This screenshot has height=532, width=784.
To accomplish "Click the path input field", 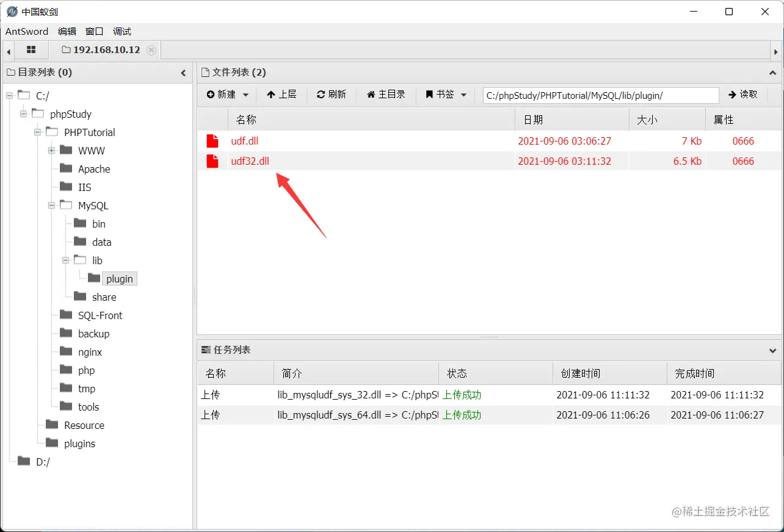I will click(x=601, y=95).
